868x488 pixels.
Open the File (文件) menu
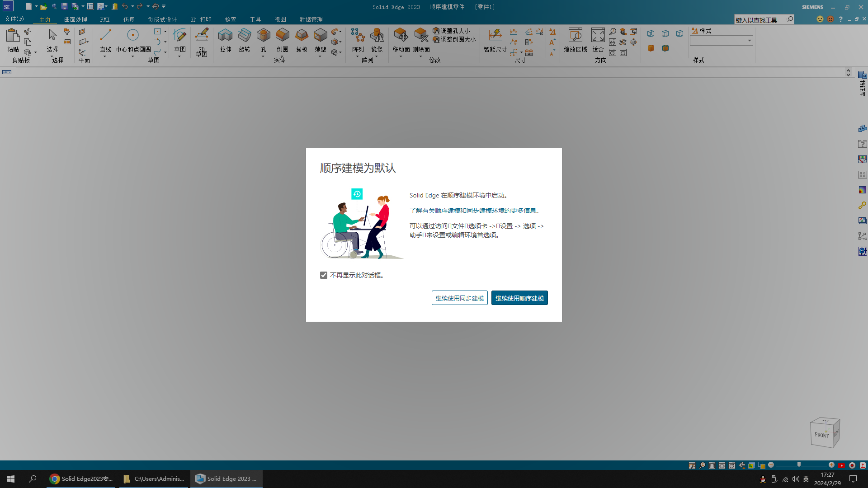click(14, 19)
